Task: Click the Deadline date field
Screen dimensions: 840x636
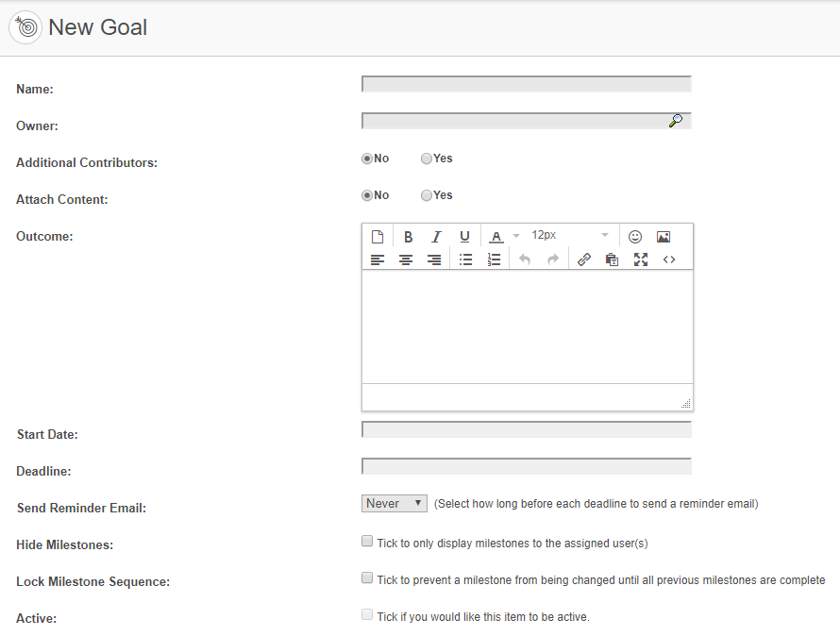Action: (x=527, y=466)
